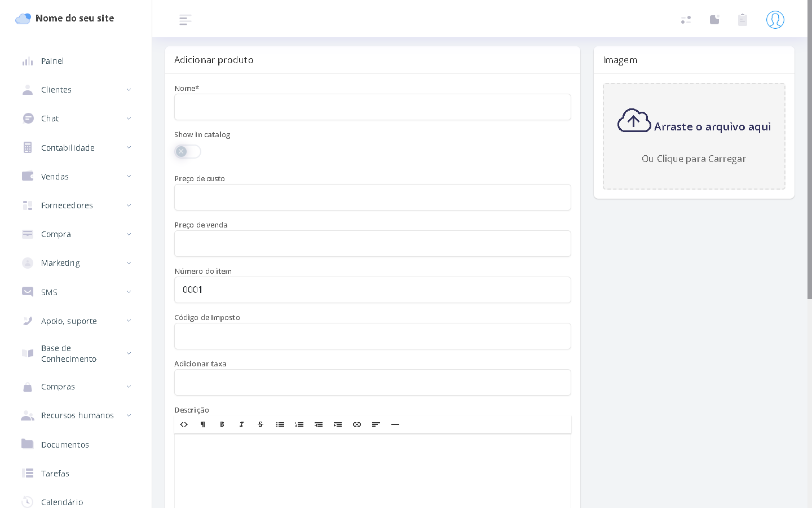
Task: Open the user profile avatar
Action: pos(775,20)
